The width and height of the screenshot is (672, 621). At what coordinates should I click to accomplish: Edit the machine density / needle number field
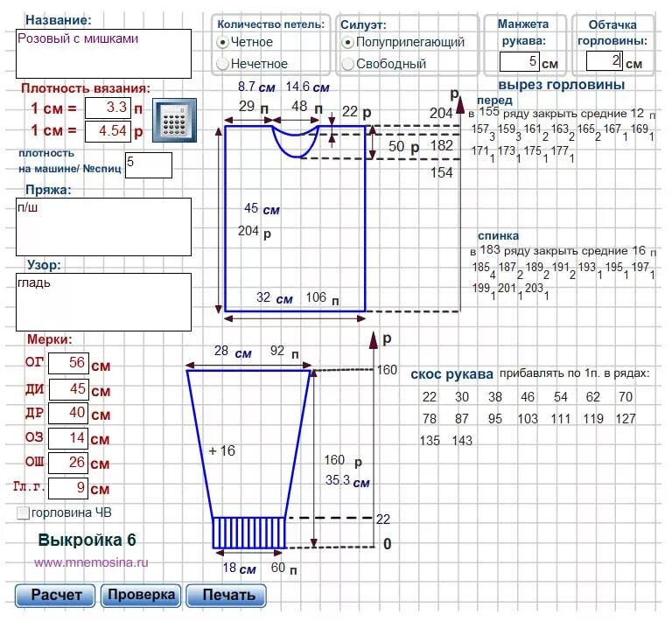coord(149,165)
